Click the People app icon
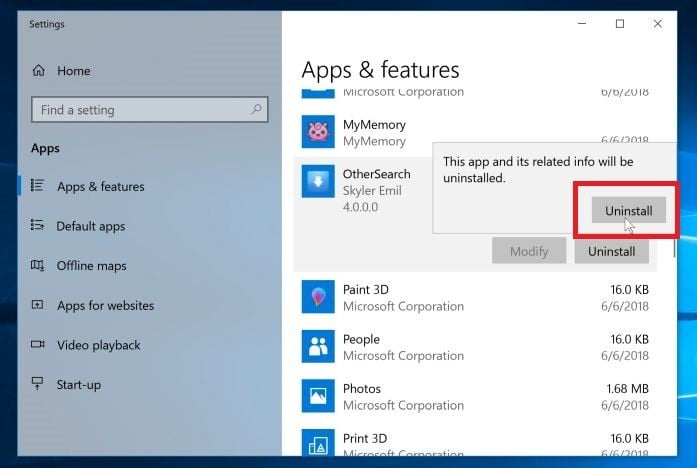This screenshot has width=697, height=468. click(x=318, y=347)
